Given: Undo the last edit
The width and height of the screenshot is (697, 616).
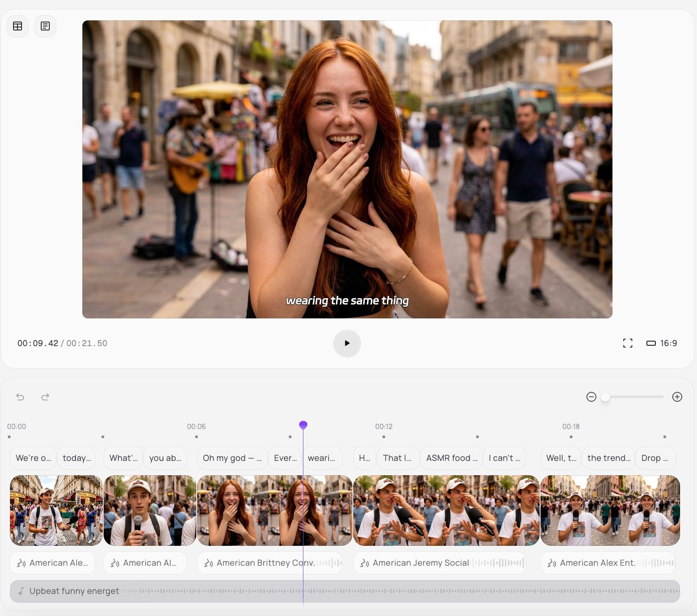Looking at the screenshot, I should pyautogui.click(x=20, y=397).
